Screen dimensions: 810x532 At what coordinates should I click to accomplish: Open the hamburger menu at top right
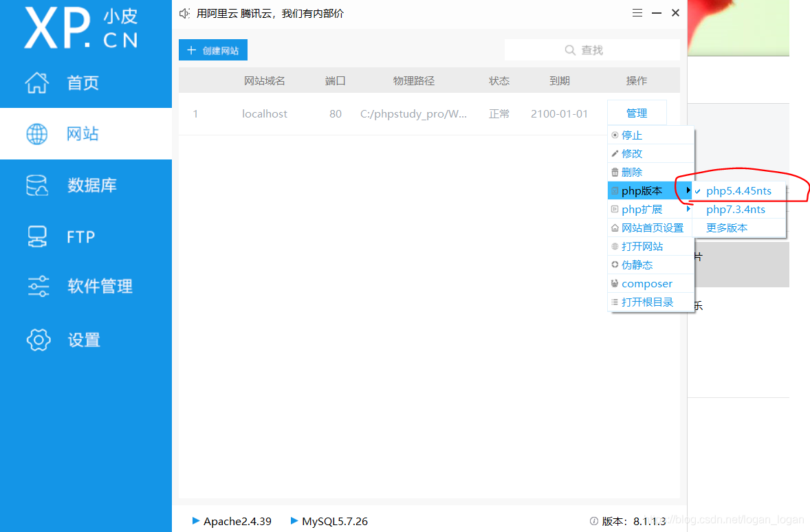click(637, 12)
